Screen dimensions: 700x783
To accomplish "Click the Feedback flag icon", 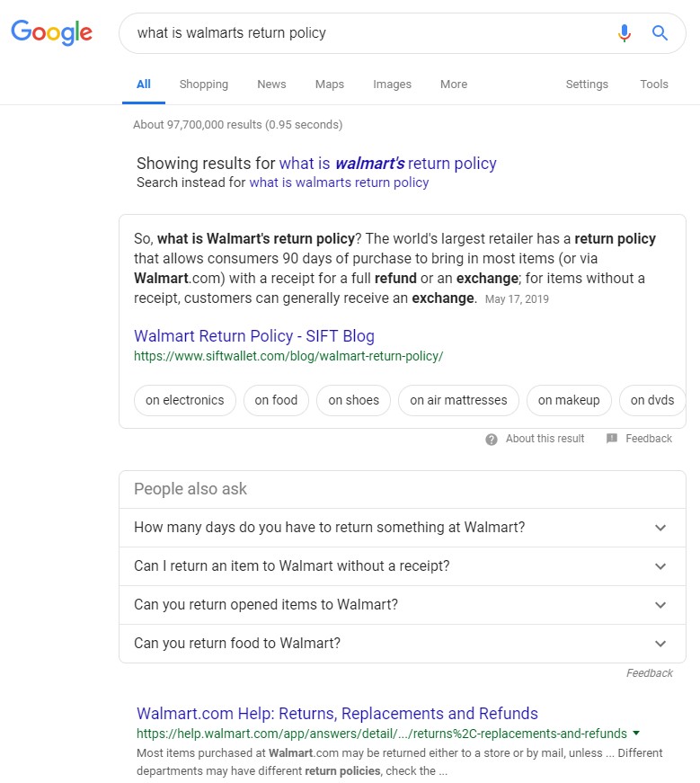I will coord(612,439).
